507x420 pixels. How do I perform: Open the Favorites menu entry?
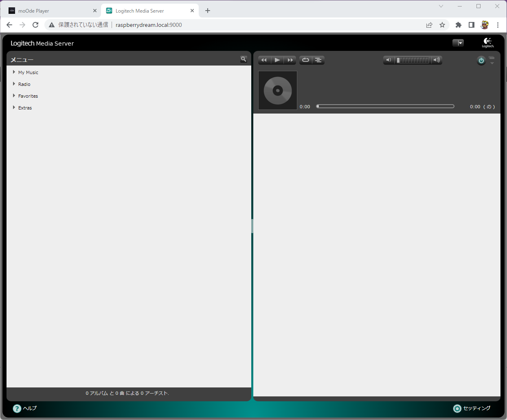pyautogui.click(x=28, y=96)
